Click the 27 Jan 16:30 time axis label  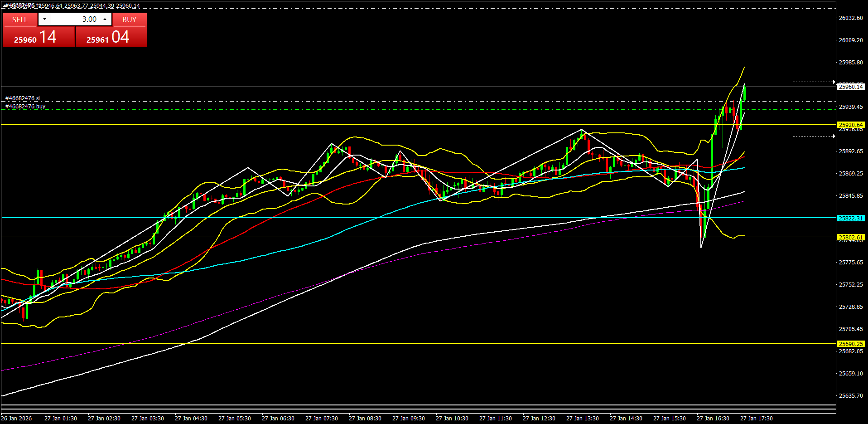713,418
